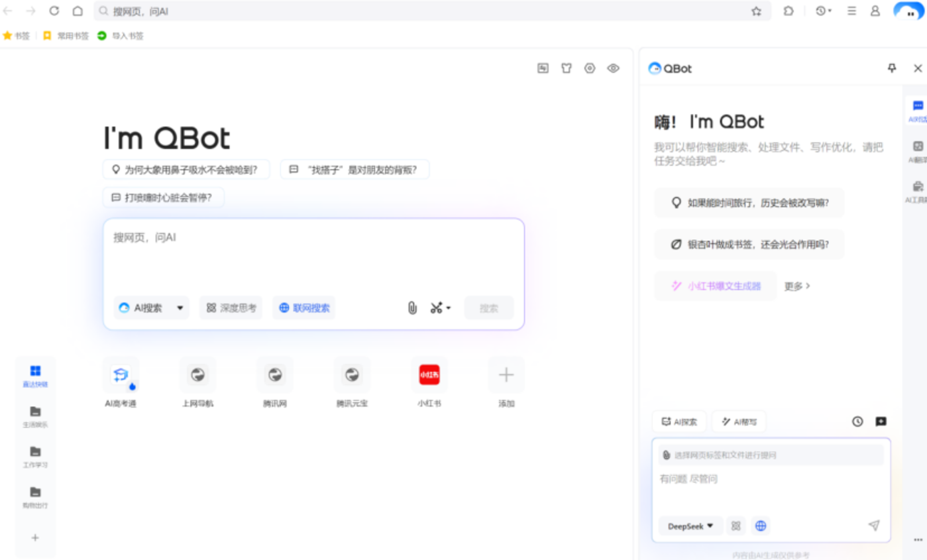Image resolution: width=927 pixels, height=560 pixels.
Task: Switch to 生活娱乐 sidebar category
Action: pyautogui.click(x=35, y=417)
